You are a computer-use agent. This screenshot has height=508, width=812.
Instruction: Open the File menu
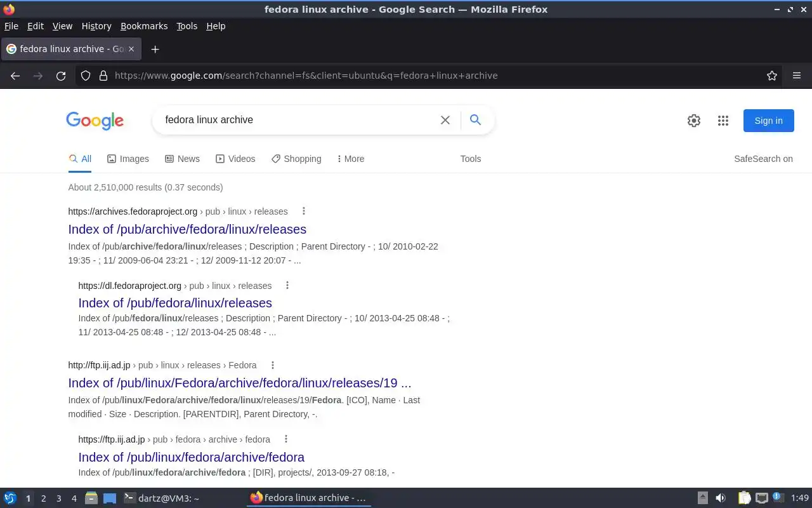tap(11, 26)
